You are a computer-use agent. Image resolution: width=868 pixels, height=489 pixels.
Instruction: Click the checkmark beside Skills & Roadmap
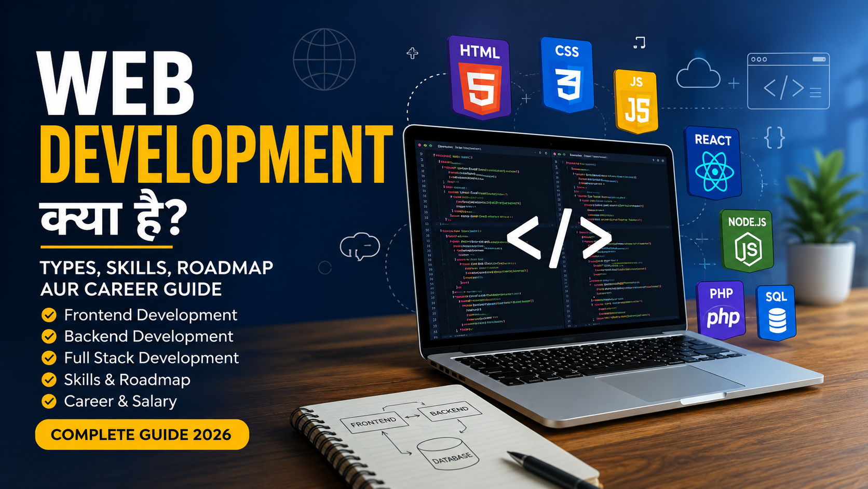tap(49, 380)
